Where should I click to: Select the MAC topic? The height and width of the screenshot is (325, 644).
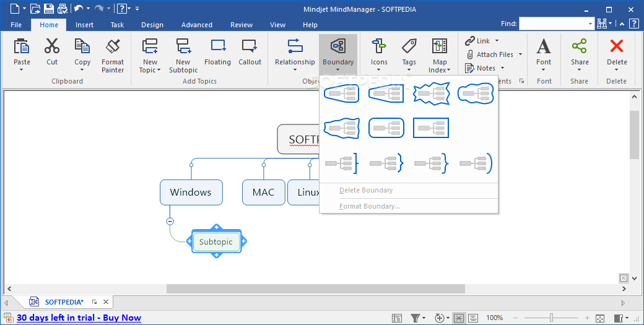pos(263,192)
